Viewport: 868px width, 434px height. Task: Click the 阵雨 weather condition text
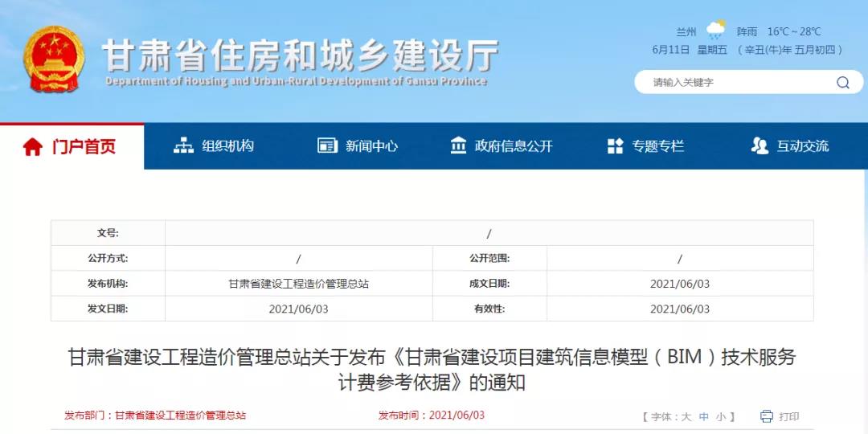tap(747, 32)
